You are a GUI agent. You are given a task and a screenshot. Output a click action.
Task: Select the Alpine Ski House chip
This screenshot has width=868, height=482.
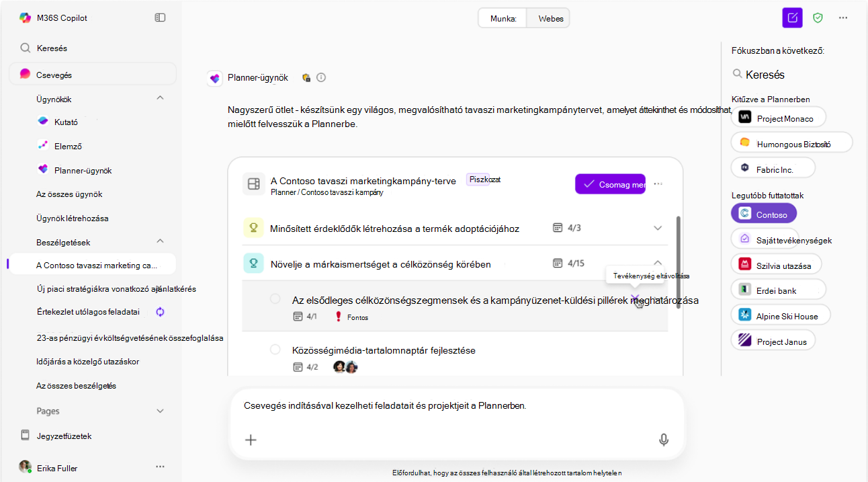[x=781, y=316]
